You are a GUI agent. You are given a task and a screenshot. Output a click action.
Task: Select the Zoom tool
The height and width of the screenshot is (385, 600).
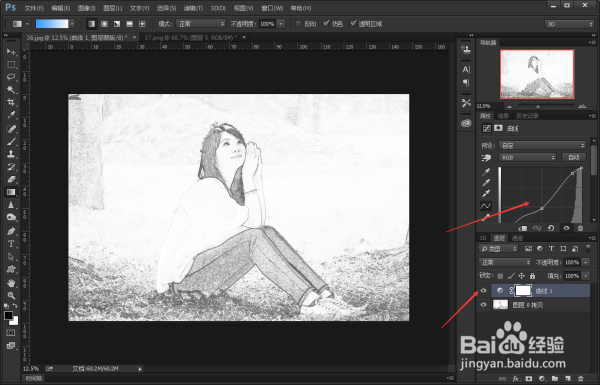tap(11, 295)
